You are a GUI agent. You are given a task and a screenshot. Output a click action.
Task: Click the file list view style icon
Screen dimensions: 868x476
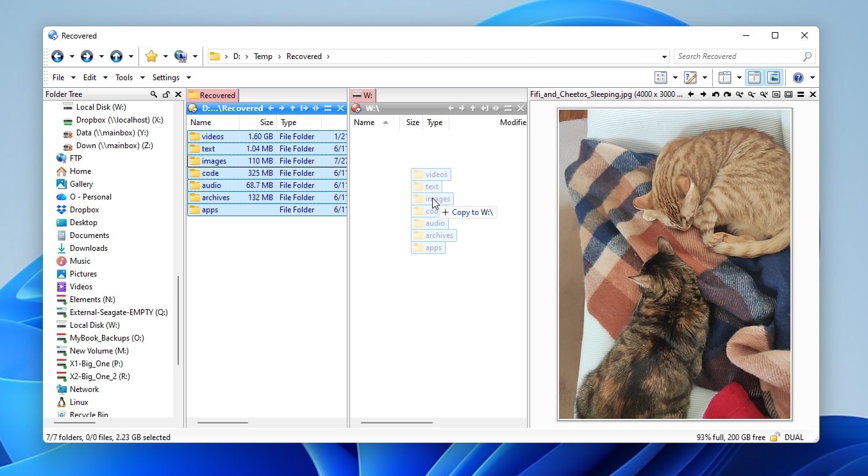coord(661,78)
